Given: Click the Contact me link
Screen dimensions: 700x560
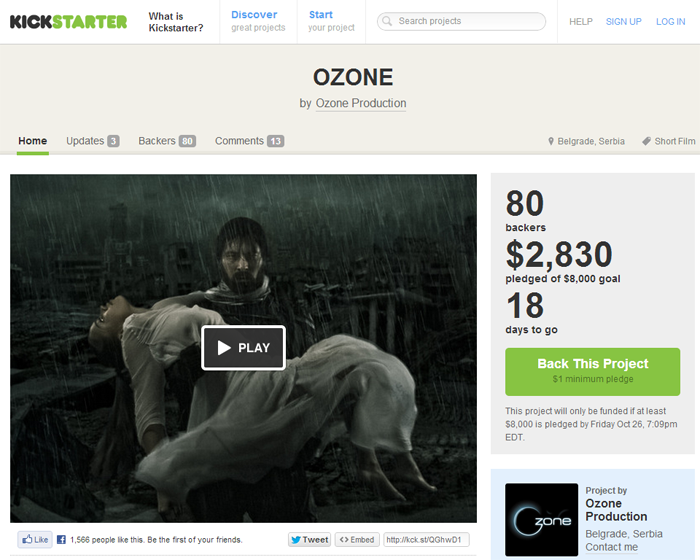Looking at the screenshot, I should [611, 547].
